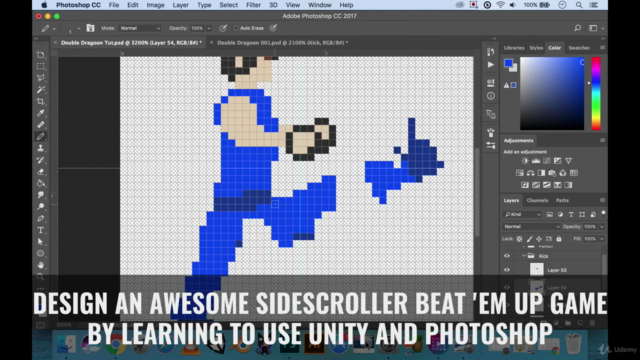Add a Levels adjustment
This screenshot has height=360, width=640.
coord(536,161)
